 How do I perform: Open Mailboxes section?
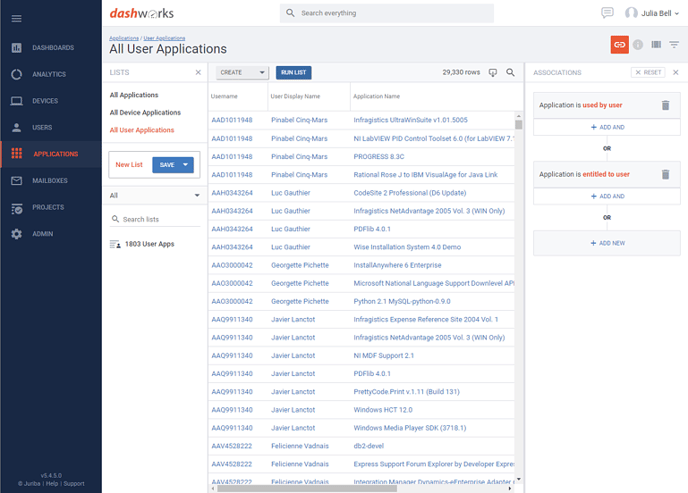pos(51,180)
